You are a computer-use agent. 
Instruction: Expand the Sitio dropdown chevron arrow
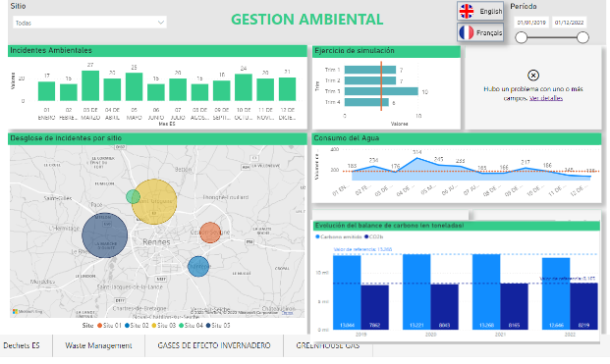tap(161, 23)
